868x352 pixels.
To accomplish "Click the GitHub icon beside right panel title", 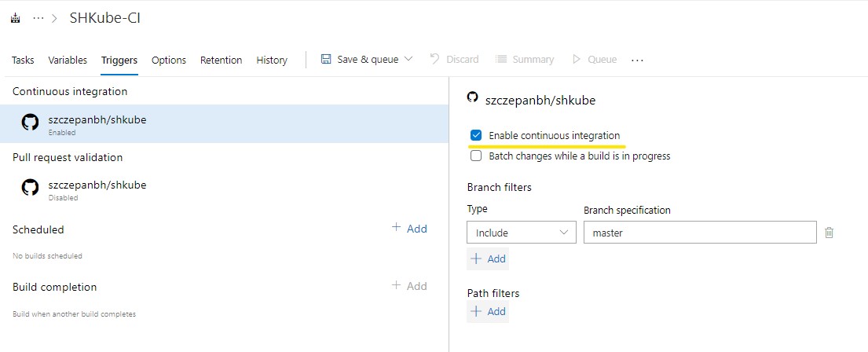I will (x=472, y=98).
